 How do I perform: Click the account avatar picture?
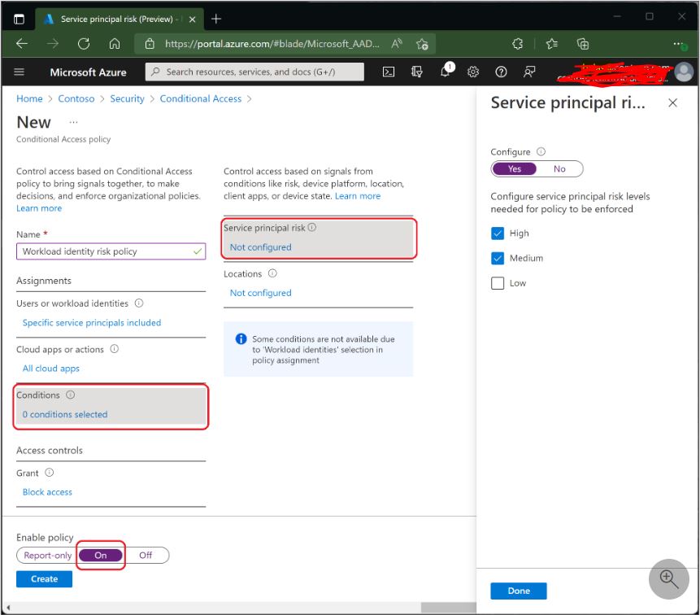pos(684,72)
